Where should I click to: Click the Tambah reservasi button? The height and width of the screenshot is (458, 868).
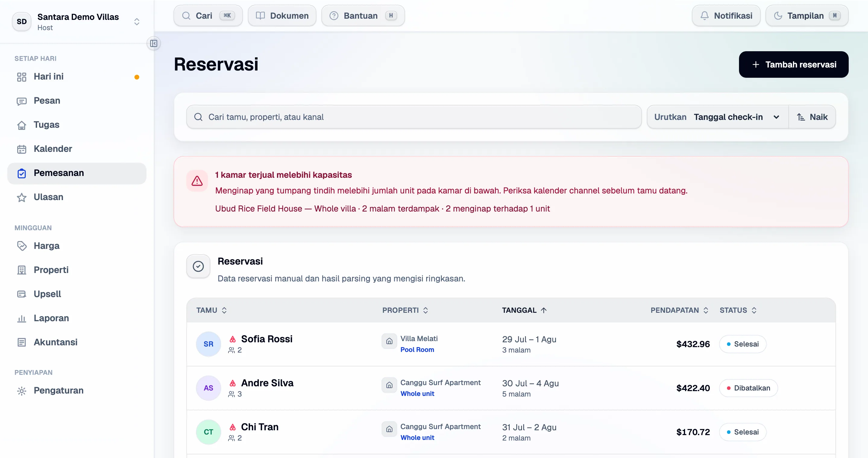coord(794,65)
